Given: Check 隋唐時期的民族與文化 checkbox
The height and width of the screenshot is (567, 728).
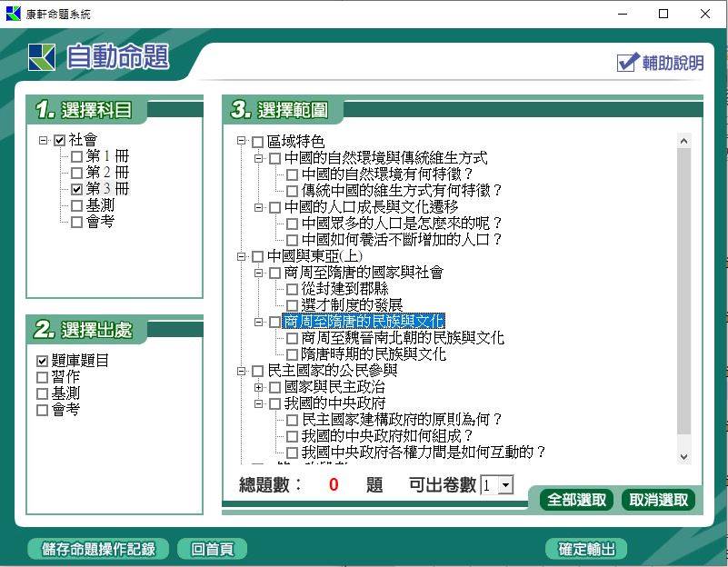Looking at the screenshot, I should pyautogui.click(x=292, y=355).
